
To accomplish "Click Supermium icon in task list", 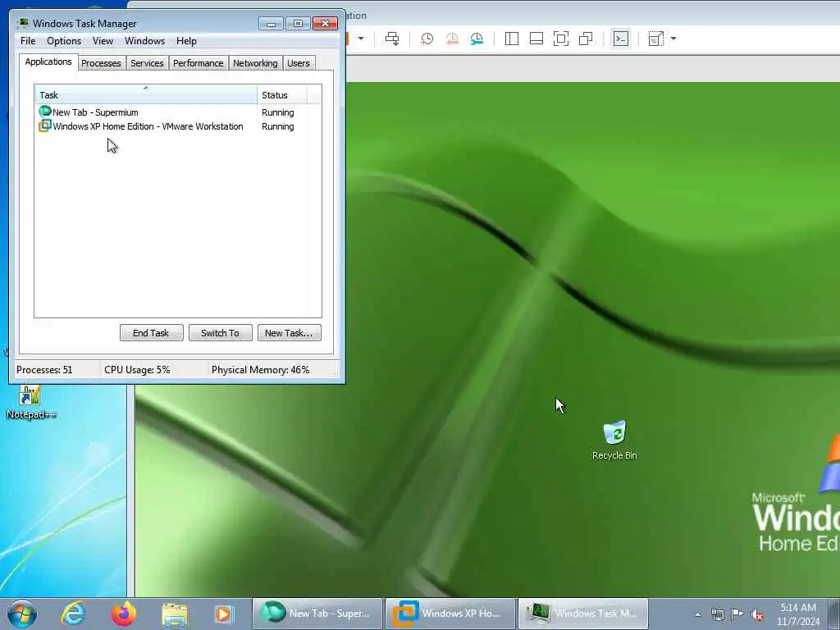I will click(45, 112).
